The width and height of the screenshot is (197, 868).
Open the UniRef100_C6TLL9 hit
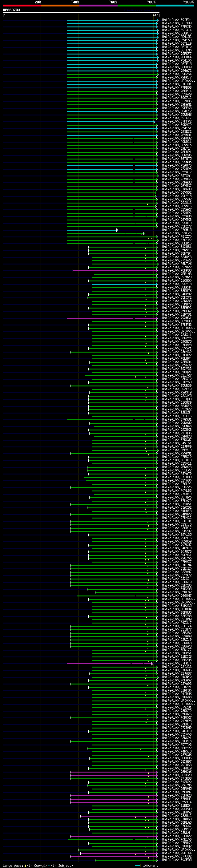(x=176, y=43)
